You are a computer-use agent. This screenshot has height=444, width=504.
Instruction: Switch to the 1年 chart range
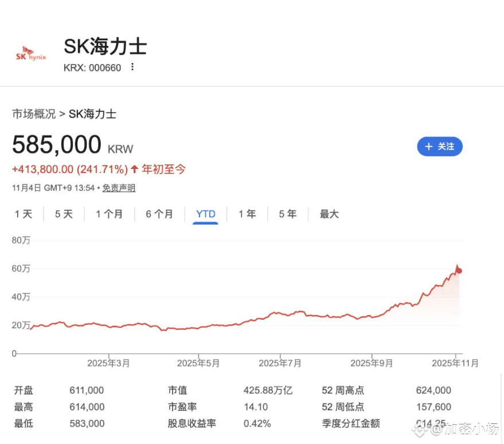(x=247, y=214)
